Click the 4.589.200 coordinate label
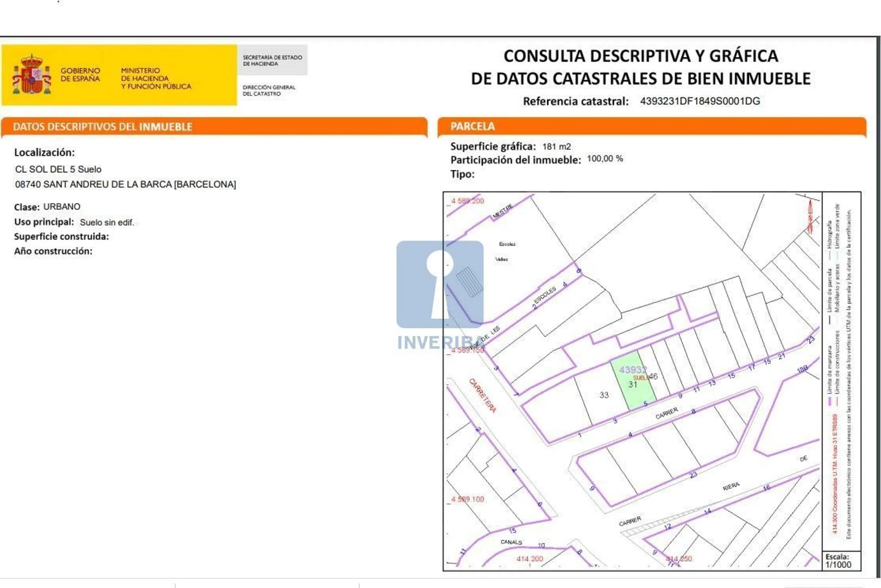This screenshot has width=881, height=588. coord(467,201)
